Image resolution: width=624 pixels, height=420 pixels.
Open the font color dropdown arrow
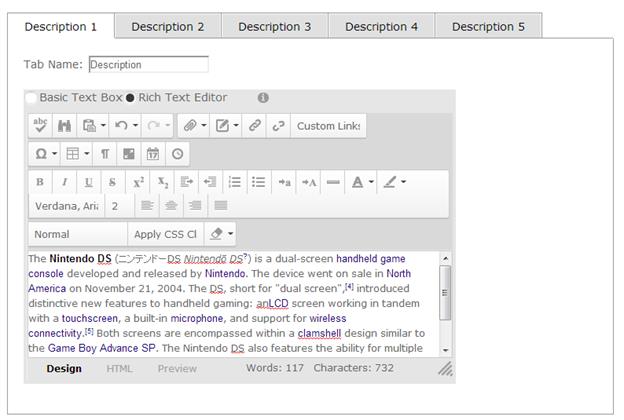point(371,182)
